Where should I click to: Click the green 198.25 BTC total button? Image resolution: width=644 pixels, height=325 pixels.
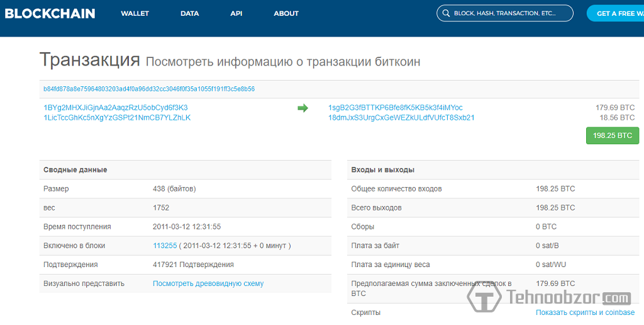(x=612, y=135)
